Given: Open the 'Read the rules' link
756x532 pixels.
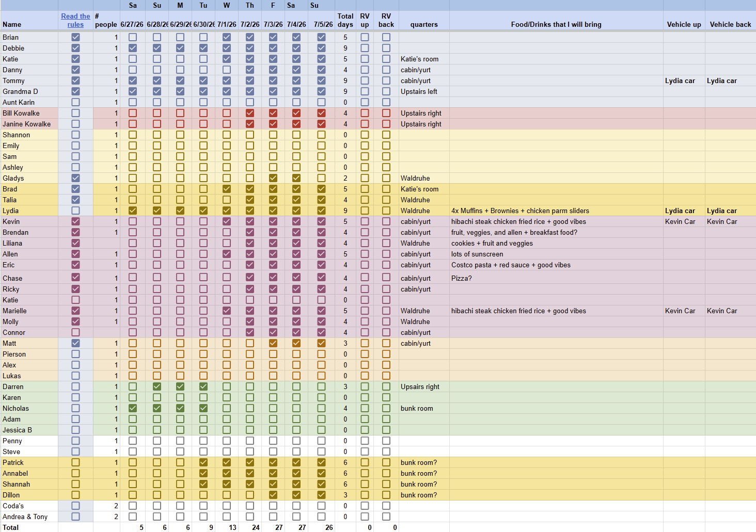Looking at the screenshot, I should pos(75,20).
